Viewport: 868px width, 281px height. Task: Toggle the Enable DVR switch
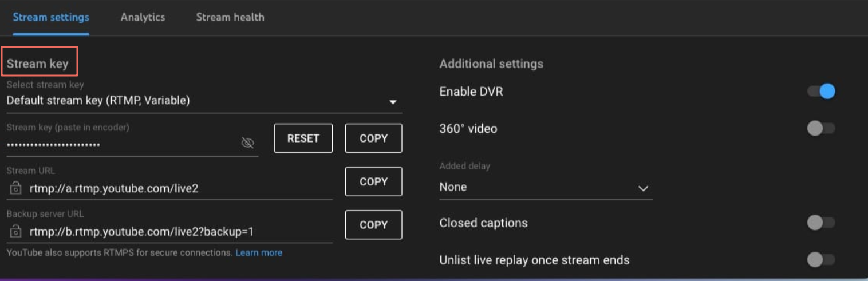point(821,92)
